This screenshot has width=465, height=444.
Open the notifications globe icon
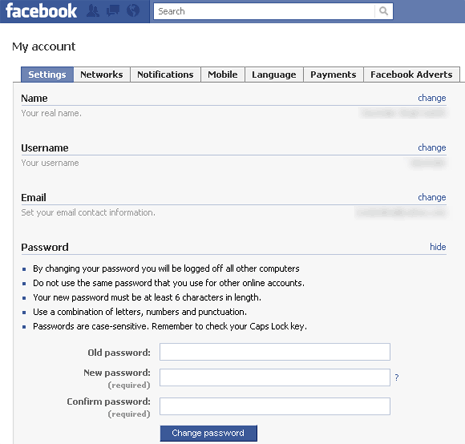pos(133,11)
